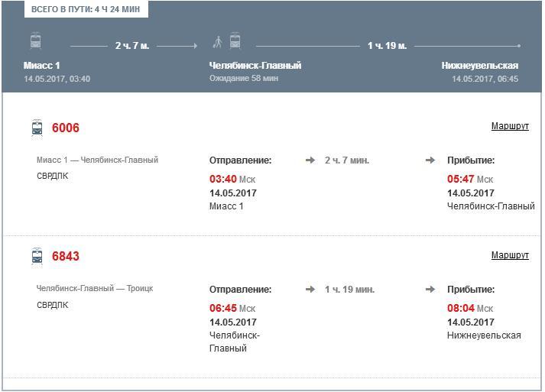This screenshot has height=392, width=545.
Task: Click the train icon beside number 6006
Action: (x=37, y=128)
